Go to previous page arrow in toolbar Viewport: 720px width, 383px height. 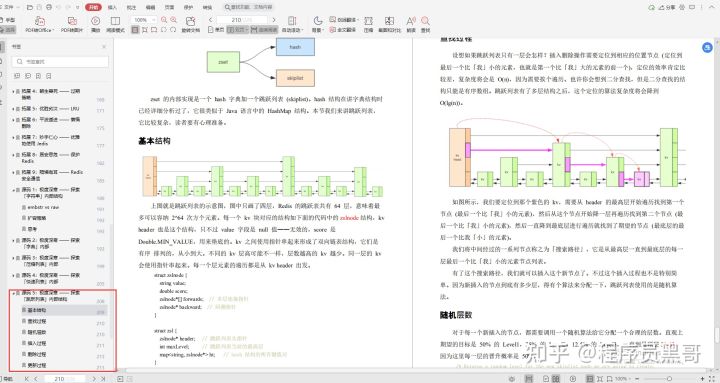pyautogui.click(x=210, y=20)
